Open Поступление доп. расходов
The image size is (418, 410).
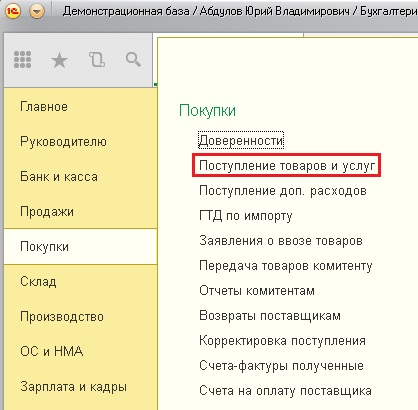tap(283, 191)
